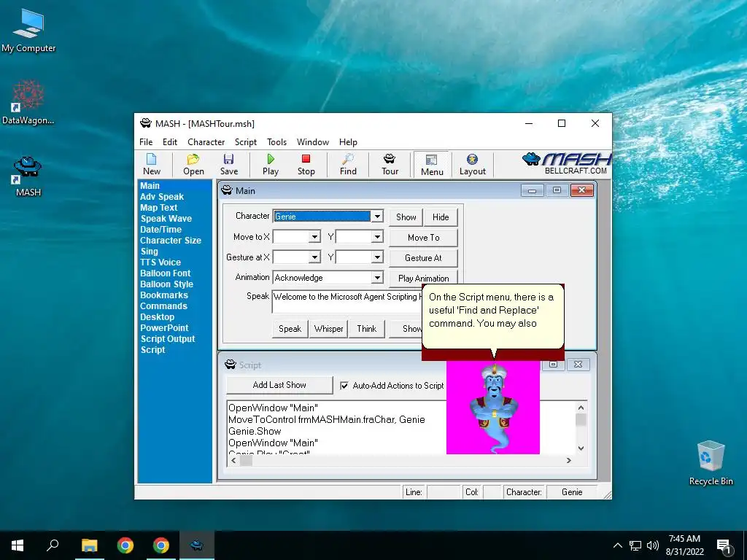The height and width of the screenshot is (560, 747).
Task: Create a new script with New icon
Action: click(x=152, y=164)
